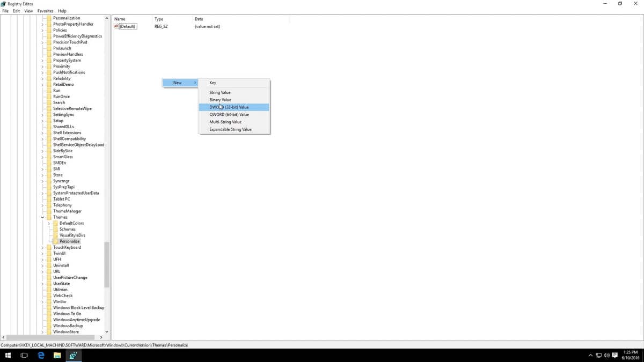The width and height of the screenshot is (644, 362).
Task: Choose Expandable String Value option
Action: point(233,129)
